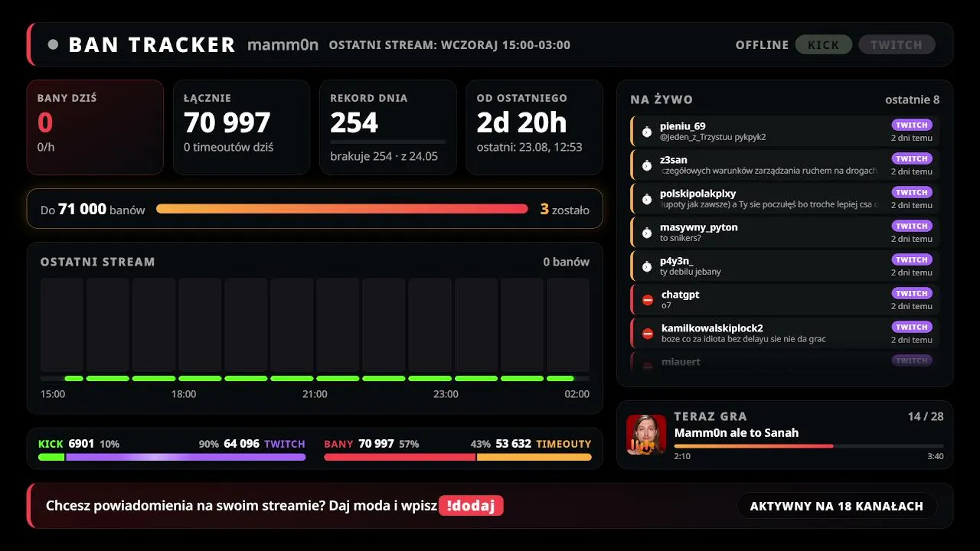Click the song progress bar in Teraz gra
This screenshot has width=980, height=551.
(x=808, y=445)
